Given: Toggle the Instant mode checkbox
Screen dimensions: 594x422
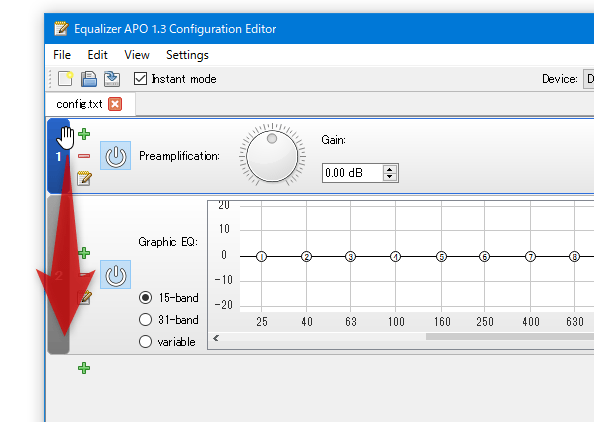Looking at the screenshot, I should [141, 79].
